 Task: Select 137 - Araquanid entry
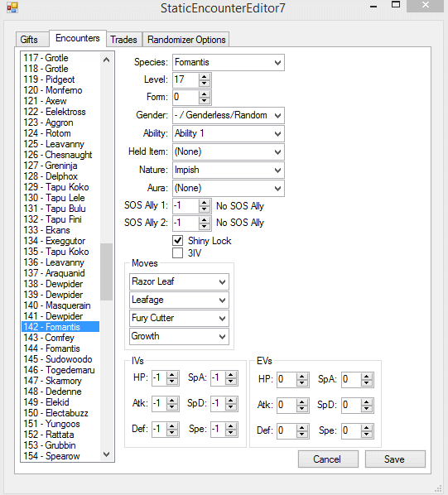click(60, 273)
